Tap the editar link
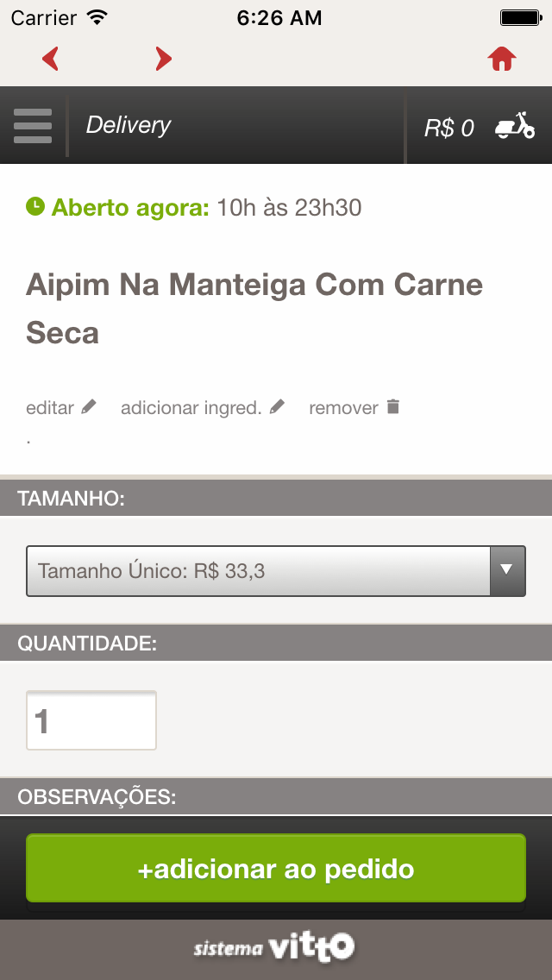This screenshot has width=552, height=980. pos(50,408)
